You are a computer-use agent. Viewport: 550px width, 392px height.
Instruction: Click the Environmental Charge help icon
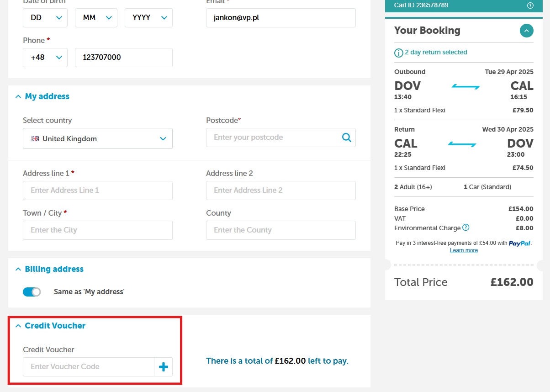pyautogui.click(x=466, y=228)
